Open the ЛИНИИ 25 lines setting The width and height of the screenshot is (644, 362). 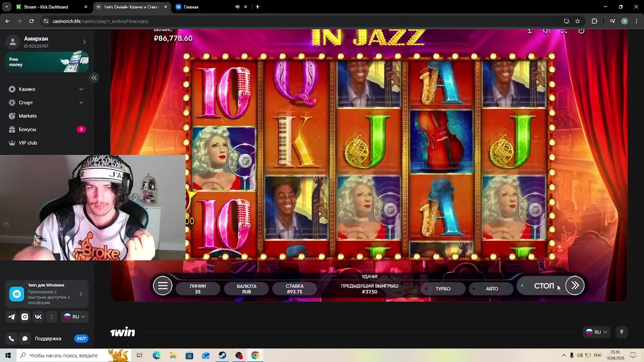point(198,289)
